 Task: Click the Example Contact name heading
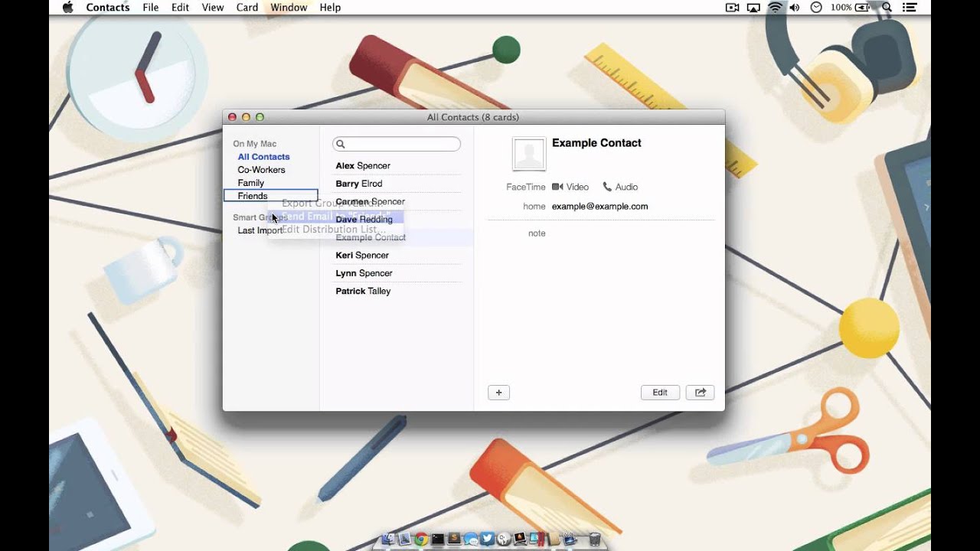pos(596,143)
